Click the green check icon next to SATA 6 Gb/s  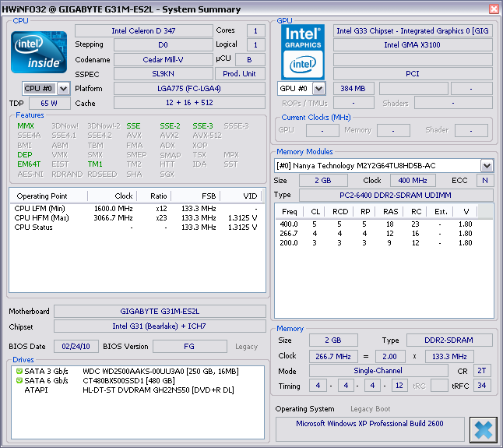(x=19, y=380)
